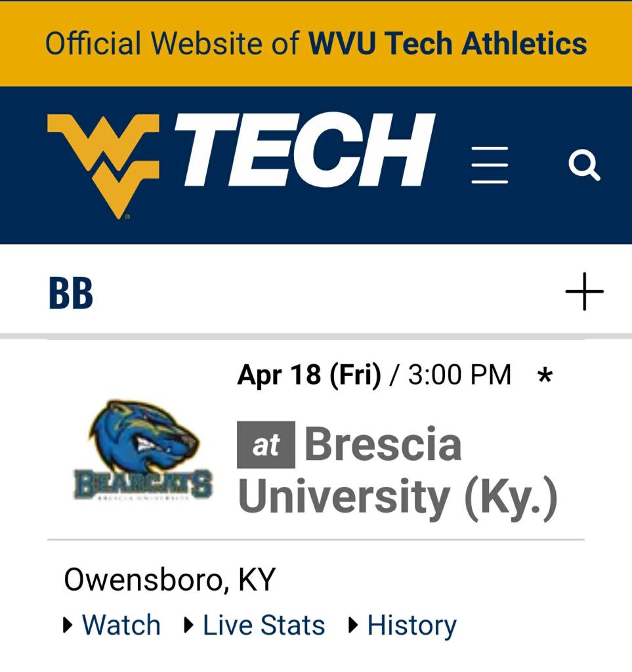Click the 3:00 PM game time
632x672 pixels.
(459, 375)
